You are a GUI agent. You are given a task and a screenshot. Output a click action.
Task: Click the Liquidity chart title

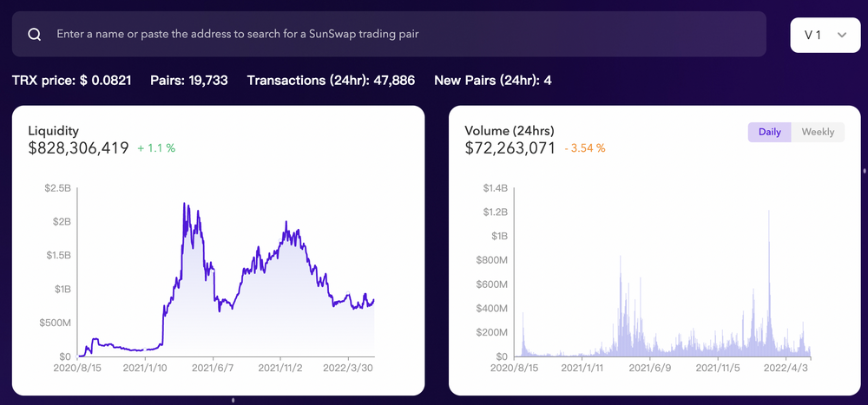[53, 131]
